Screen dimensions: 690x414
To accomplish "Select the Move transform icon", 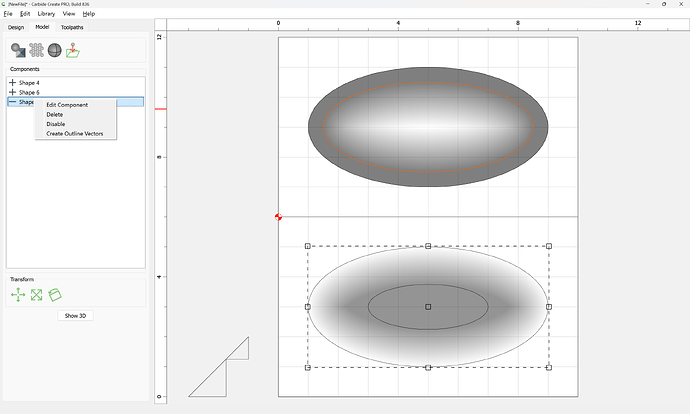I will point(18,295).
